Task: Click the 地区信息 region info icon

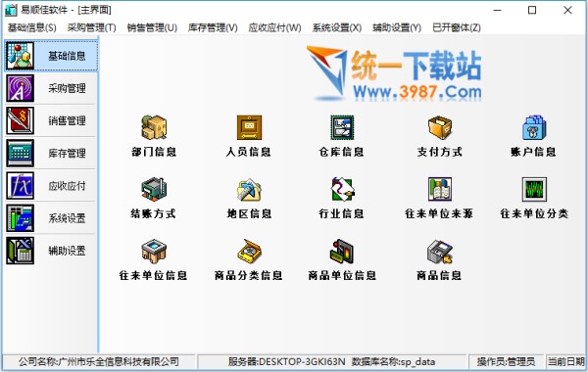Action: (249, 189)
